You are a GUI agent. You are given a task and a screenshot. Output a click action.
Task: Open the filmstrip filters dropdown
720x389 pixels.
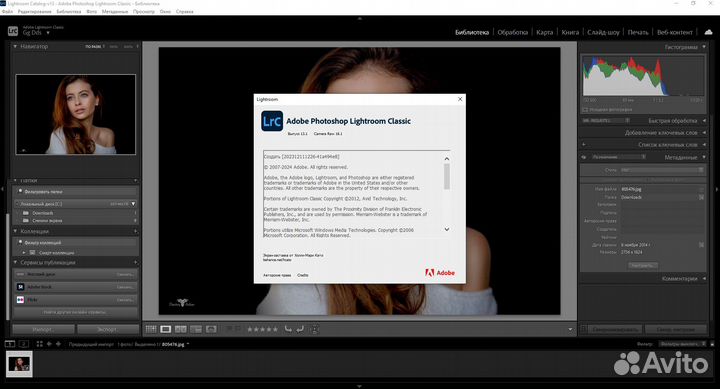click(x=682, y=344)
